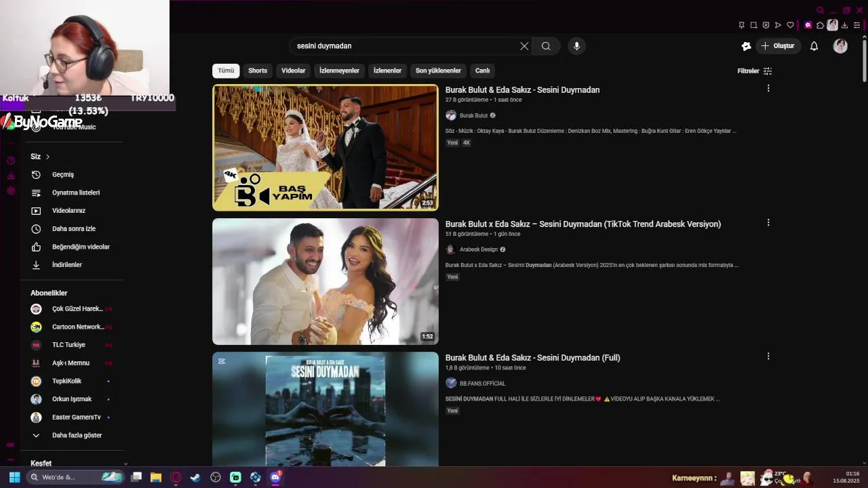Clear the search box with the X icon
The height and width of the screenshot is (488, 868).
pos(524,46)
